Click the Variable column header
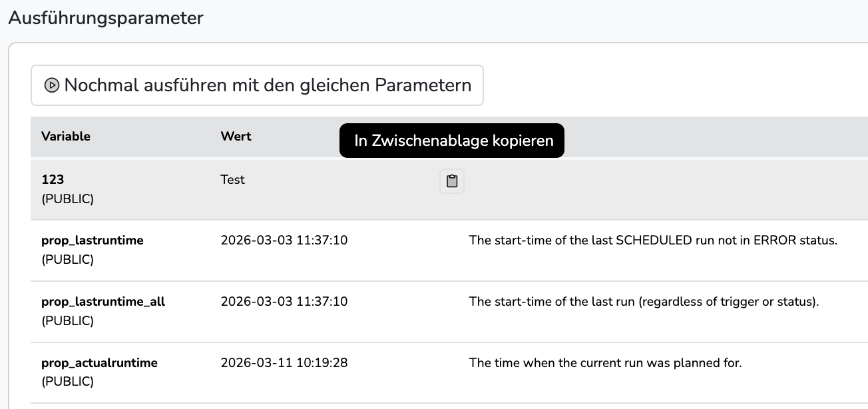The width and height of the screenshot is (868, 409). pos(66,136)
